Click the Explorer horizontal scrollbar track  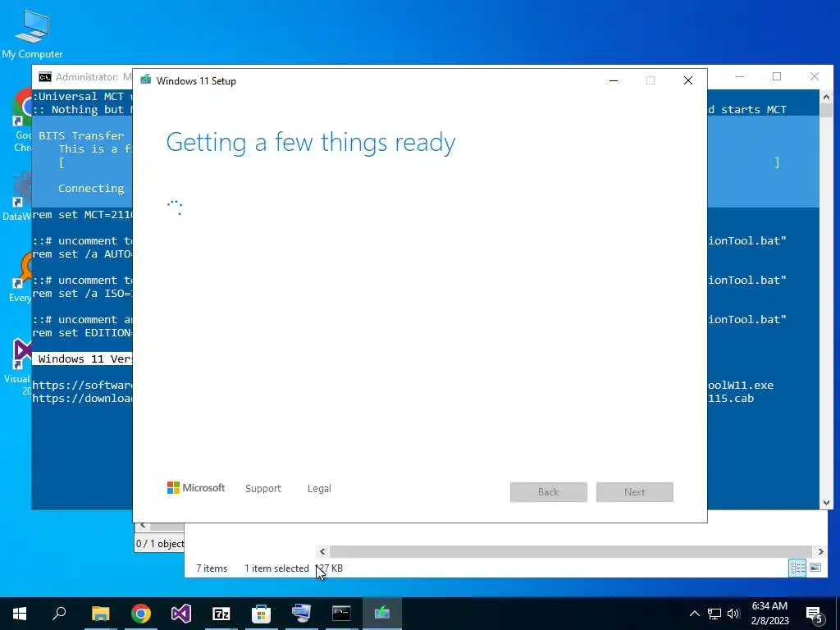[x=571, y=551]
